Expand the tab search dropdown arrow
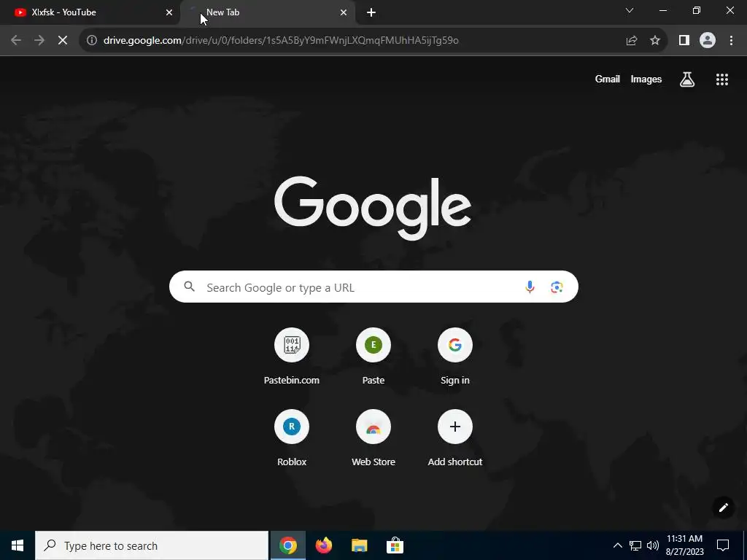The image size is (747, 560). 630,10
